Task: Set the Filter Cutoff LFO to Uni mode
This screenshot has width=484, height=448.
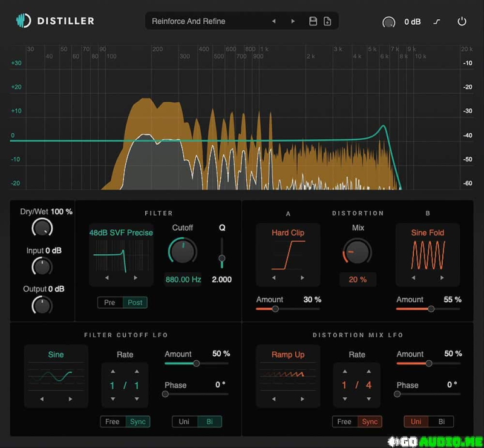Action: pyautogui.click(x=185, y=421)
